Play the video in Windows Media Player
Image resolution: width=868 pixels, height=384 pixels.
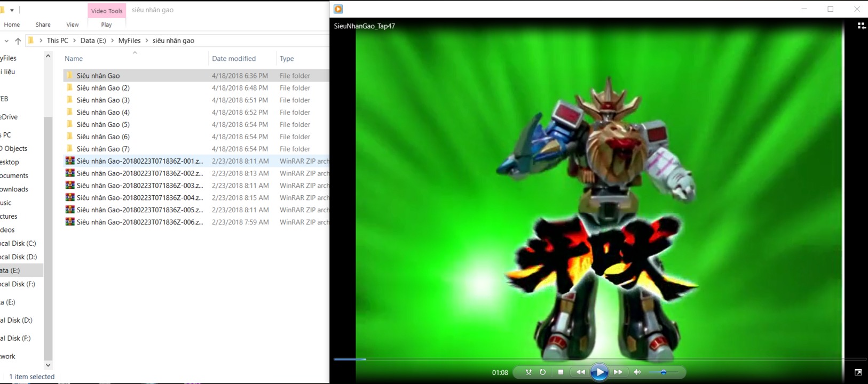point(599,372)
